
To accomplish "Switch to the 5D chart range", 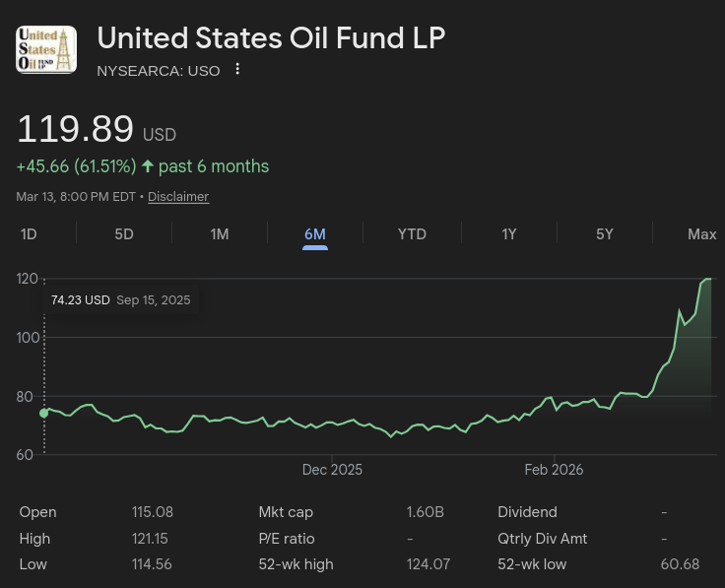I will [124, 234].
